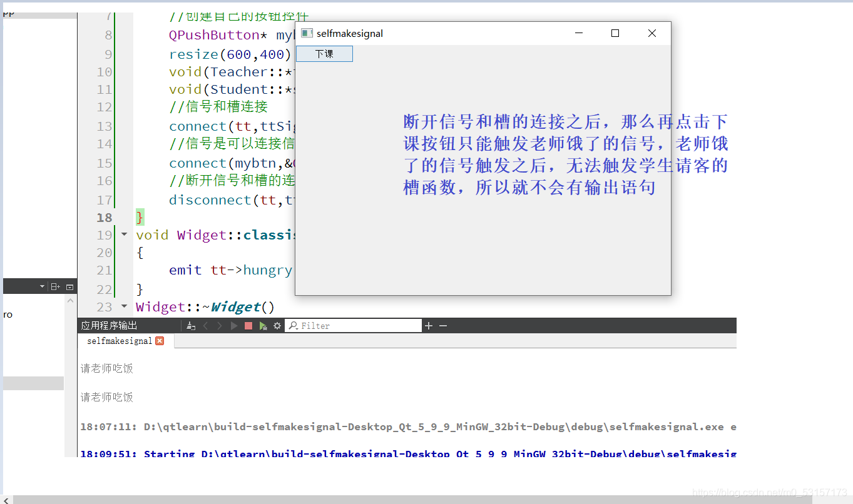Collapse the Widget::classisover function fold arrow
This screenshot has height=504, width=853.
tap(124, 234)
